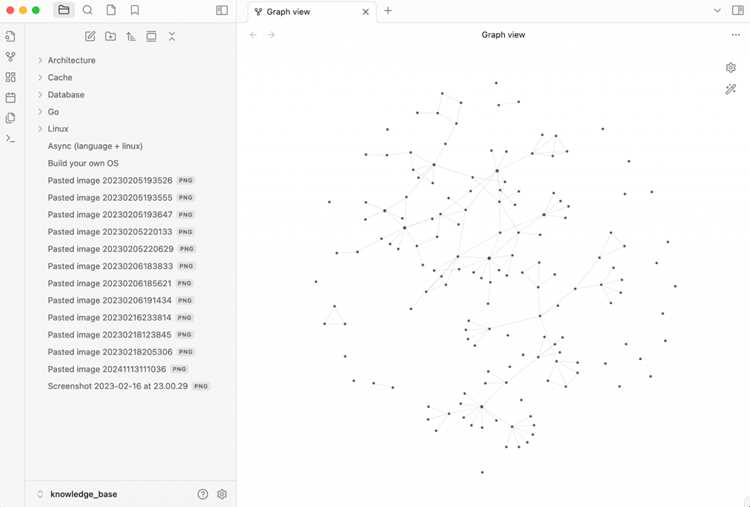Open the search tab in the sidebar
The image size is (750, 507).
[88, 10]
